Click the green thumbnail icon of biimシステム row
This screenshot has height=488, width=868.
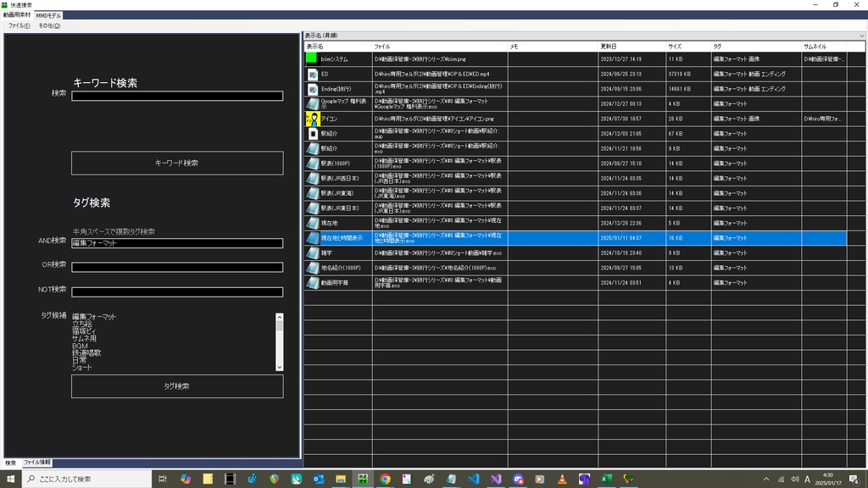312,58
